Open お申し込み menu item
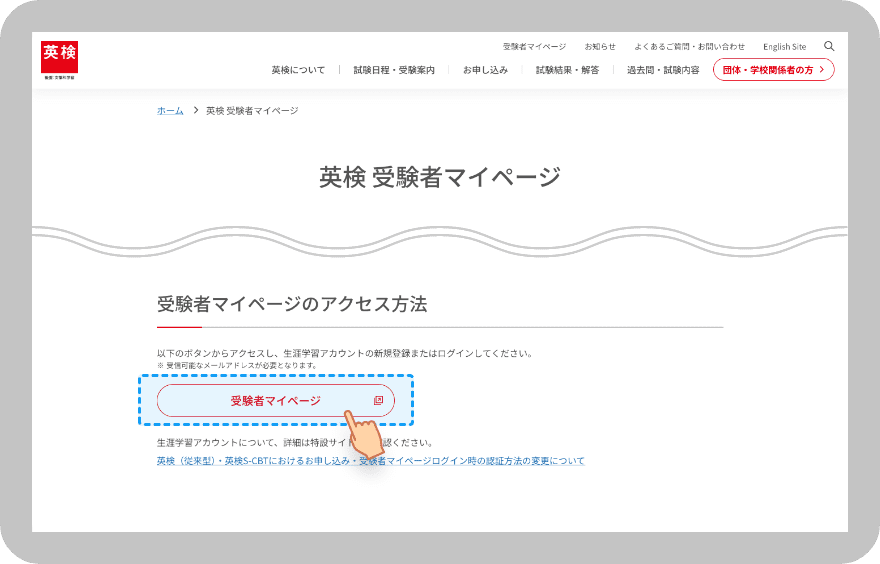Image resolution: width=880 pixels, height=564 pixels. 485,70
